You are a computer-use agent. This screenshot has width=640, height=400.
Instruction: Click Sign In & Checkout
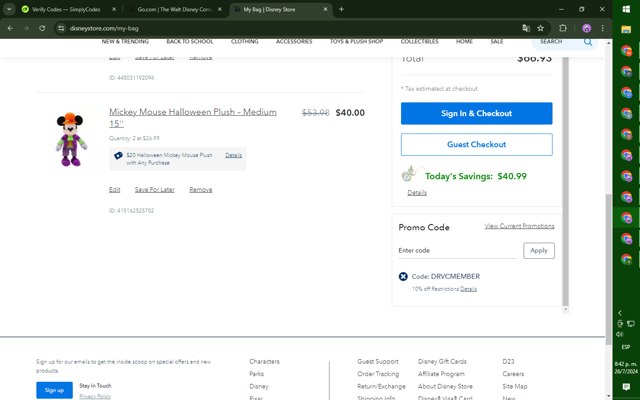tap(476, 113)
